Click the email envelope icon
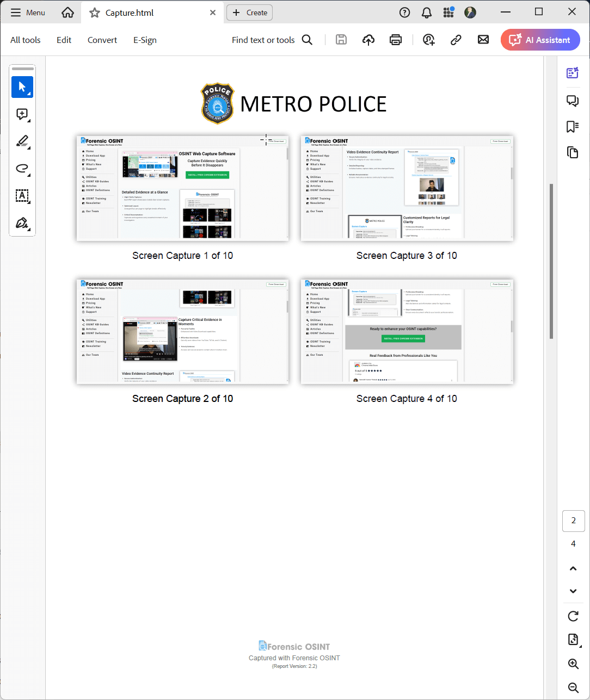The width and height of the screenshot is (590, 700). pyautogui.click(x=483, y=40)
